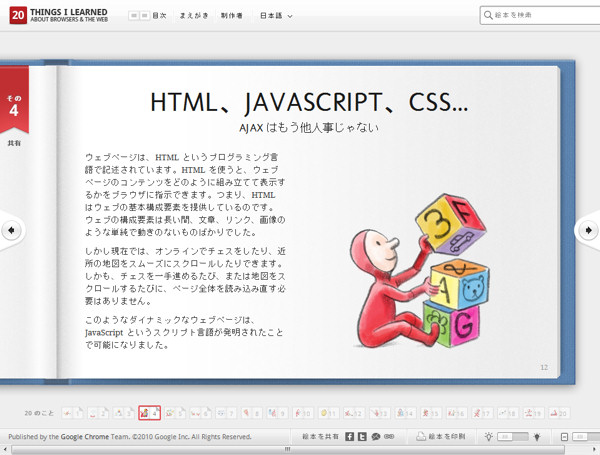
Task: Jump to chapter 16 thumbnail
Action: coord(457,413)
